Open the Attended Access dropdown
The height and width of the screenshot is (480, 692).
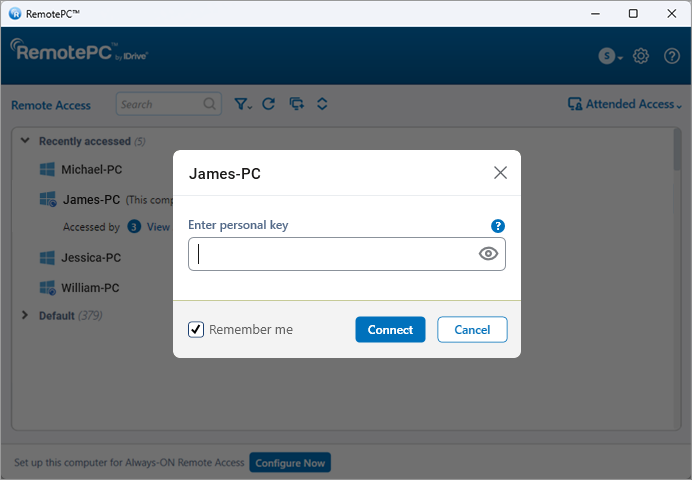(625, 104)
